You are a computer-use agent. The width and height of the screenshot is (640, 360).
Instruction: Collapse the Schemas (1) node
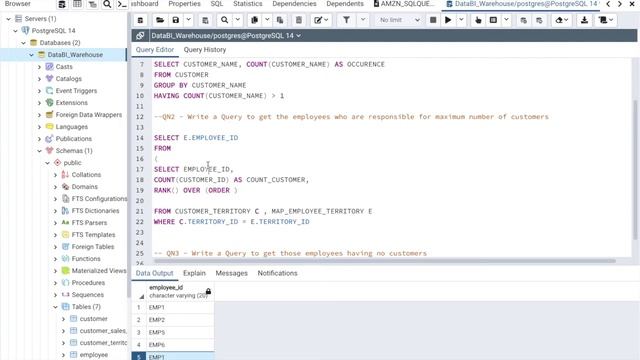[x=40, y=151]
